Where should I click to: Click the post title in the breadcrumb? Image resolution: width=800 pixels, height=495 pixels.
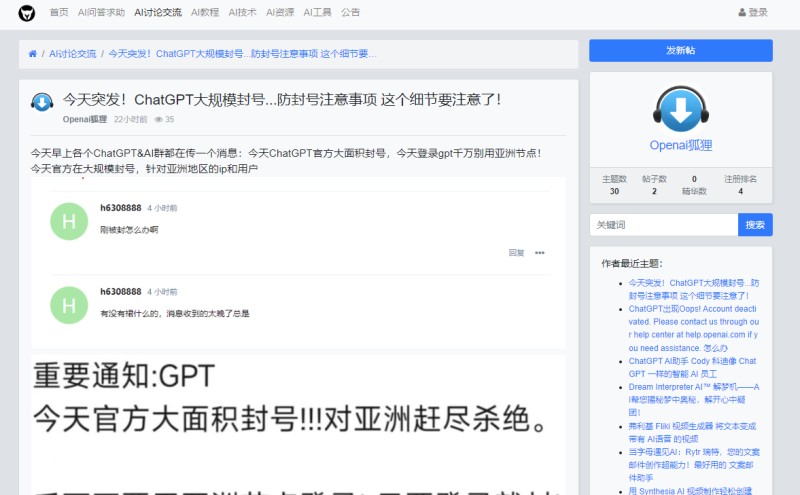click(242, 54)
